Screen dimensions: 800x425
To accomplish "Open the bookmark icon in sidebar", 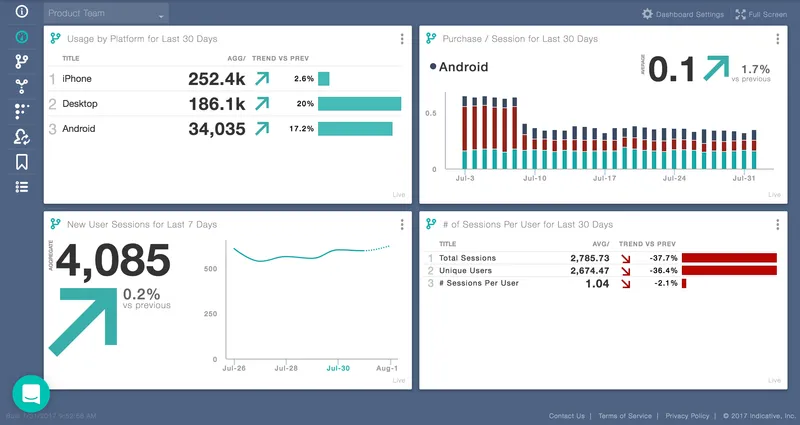I will pyautogui.click(x=21, y=162).
